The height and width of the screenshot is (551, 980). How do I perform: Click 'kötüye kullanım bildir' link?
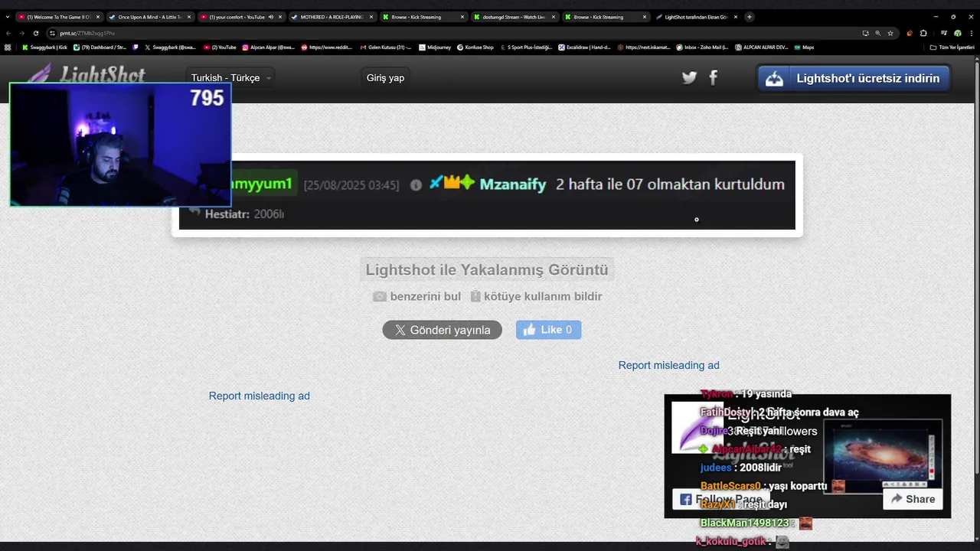(543, 296)
